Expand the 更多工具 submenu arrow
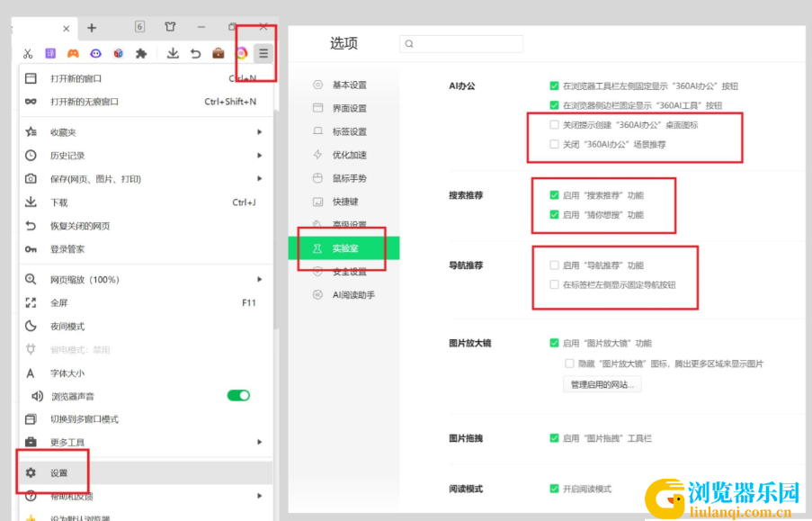 [x=260, y=442]
